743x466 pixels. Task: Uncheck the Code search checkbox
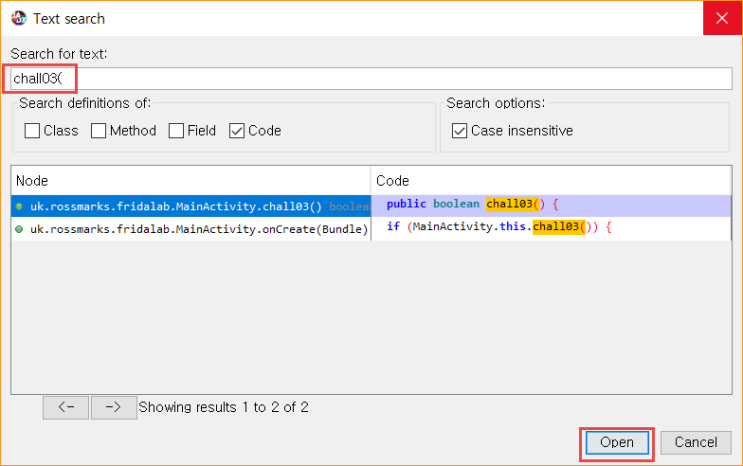click(x=237, y=131)
